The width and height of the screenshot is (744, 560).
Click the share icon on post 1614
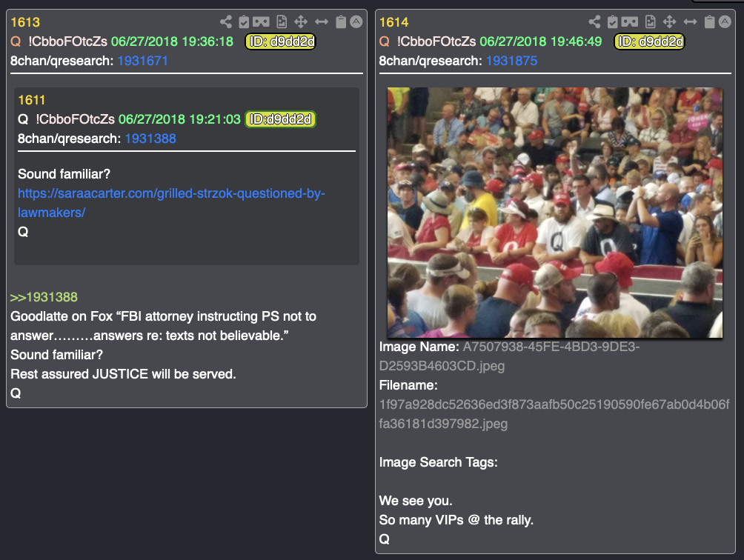coord(594,21)
